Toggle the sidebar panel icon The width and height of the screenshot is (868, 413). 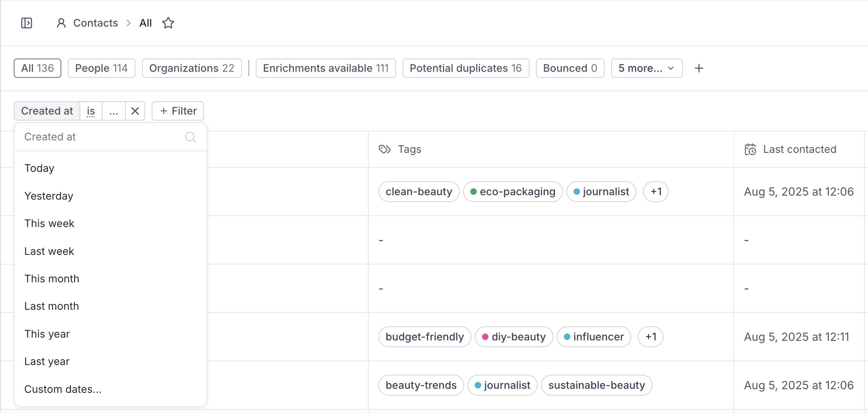(27, 23)
